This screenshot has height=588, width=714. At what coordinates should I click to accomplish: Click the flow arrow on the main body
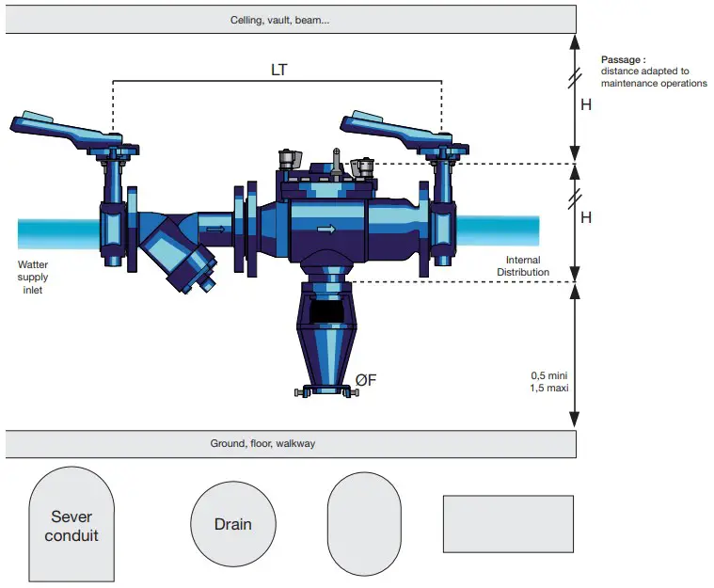(326, 230)
